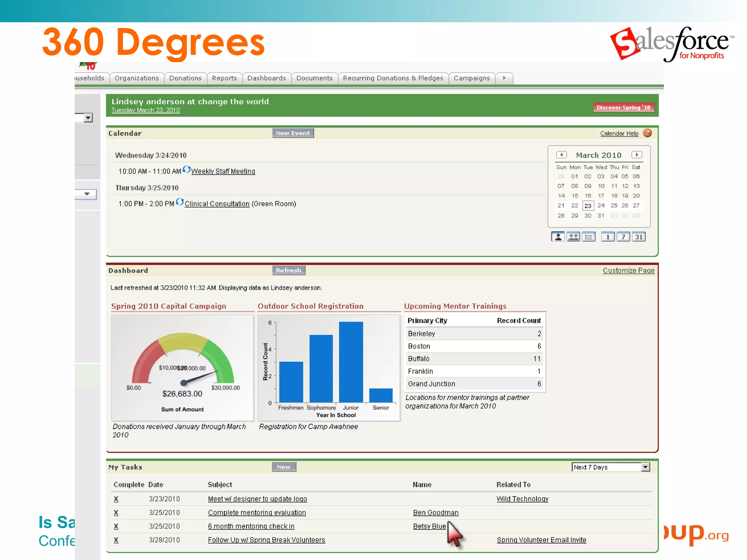Switch to day view calendar icon
This screenshot has height=560, width=747.
(x=608, y=237)
